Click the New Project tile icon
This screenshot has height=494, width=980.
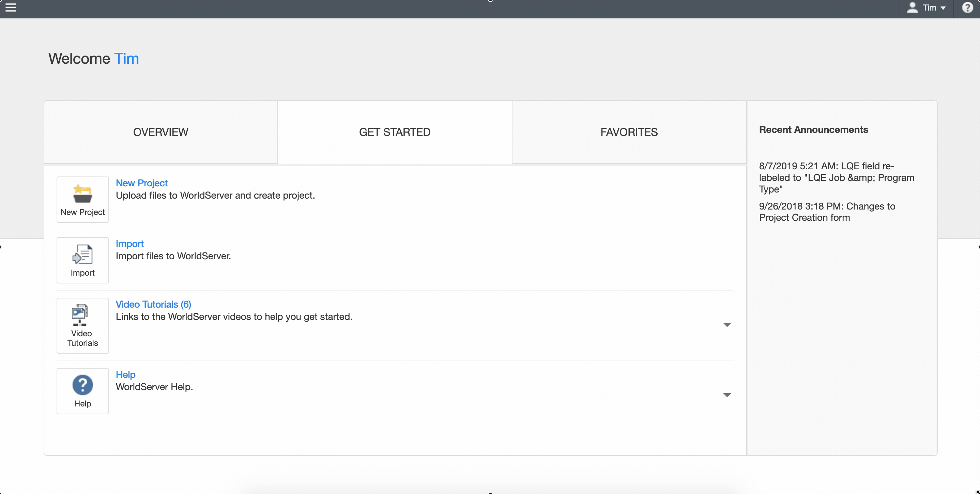[82, 199]
